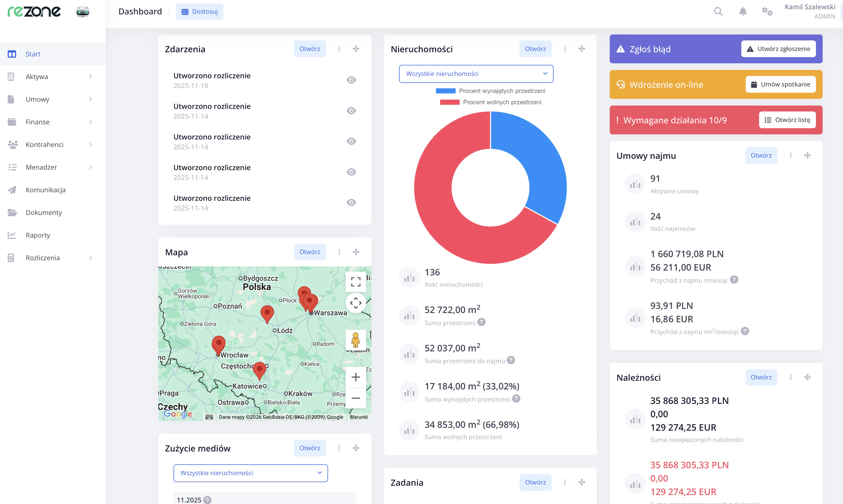The height and width of the screenshot is (504, 843).
Task: Expand Aktywa sidebar menu
Action: 53,77
